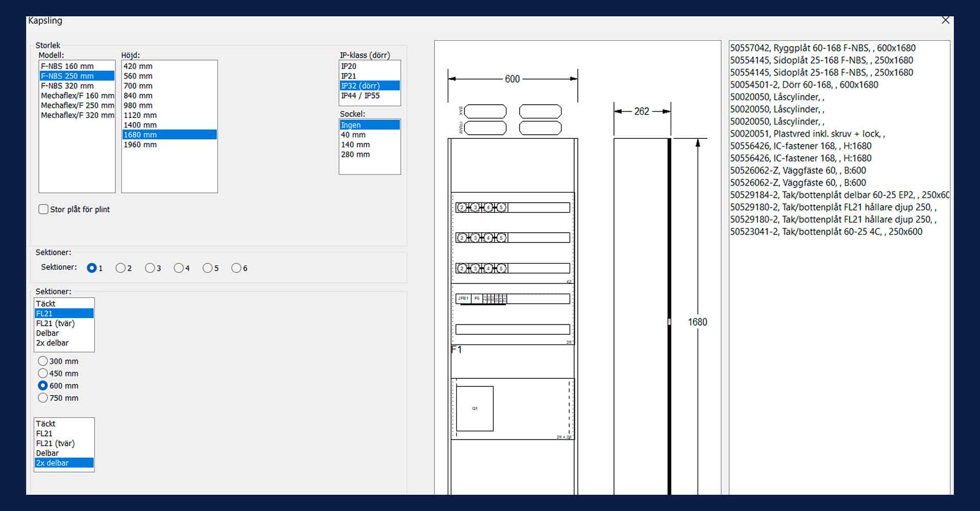The height and width of the screenshot is (511, 980).
Task: Choose Täckt in lower section list
Action: tap(45, 424)
